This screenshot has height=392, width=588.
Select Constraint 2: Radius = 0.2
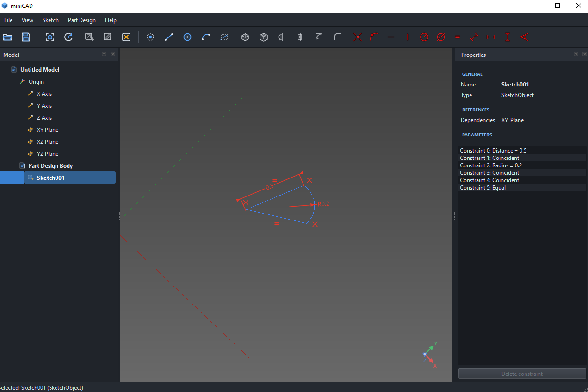pos(522,165)
